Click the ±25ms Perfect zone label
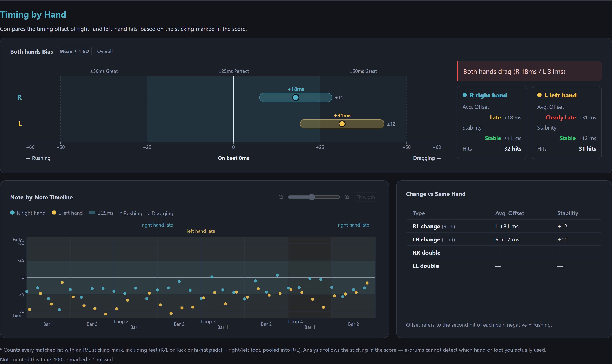 233,71
